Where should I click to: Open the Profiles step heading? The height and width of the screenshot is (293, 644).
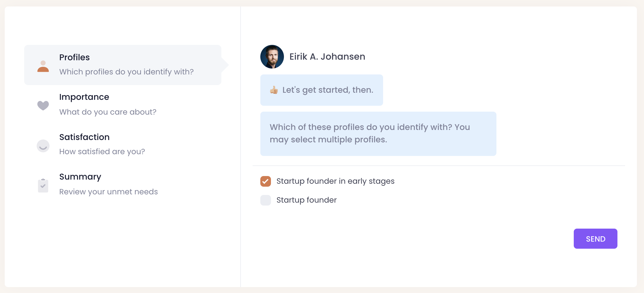coord(74,57)
